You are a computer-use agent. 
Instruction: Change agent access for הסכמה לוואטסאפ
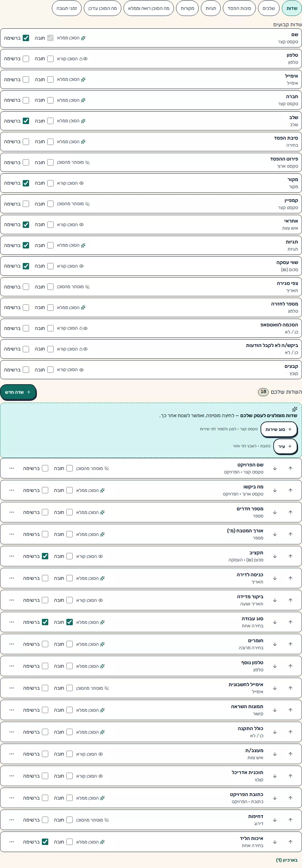click(72, 328)
